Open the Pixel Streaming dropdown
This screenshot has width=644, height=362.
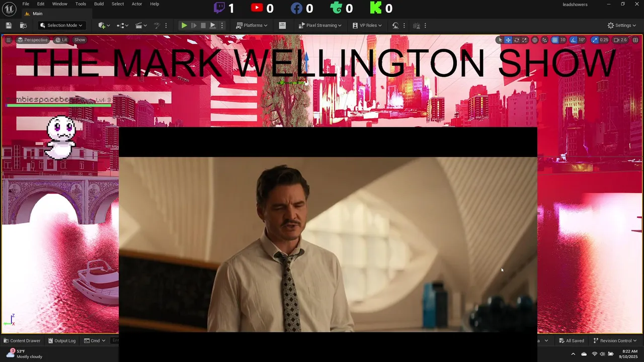[320, 26]
